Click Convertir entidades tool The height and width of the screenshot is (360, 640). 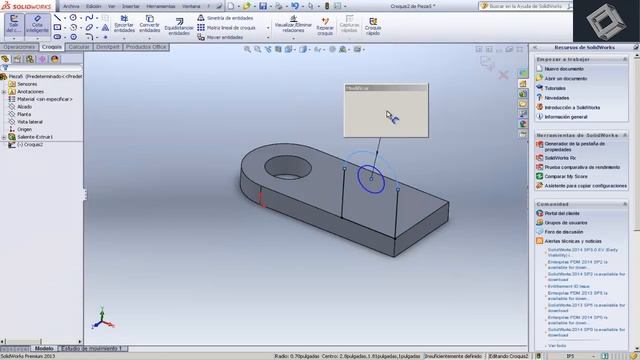pos(149,24)
